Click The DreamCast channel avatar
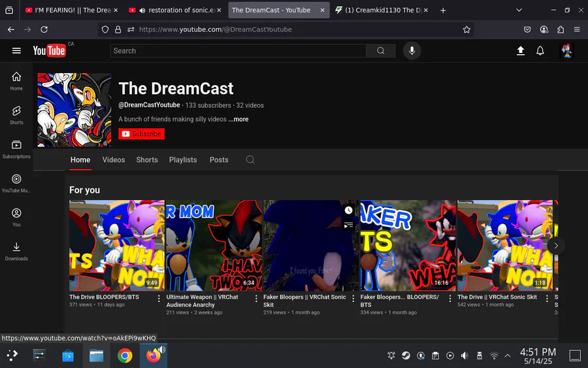Screen dimensions: 588x368 pos(74,110)
